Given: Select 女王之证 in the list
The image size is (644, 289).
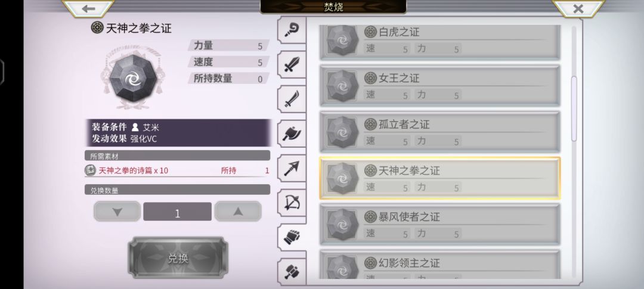Looking at the screenshot, I should pyautogui.click(x=440, y=85).
